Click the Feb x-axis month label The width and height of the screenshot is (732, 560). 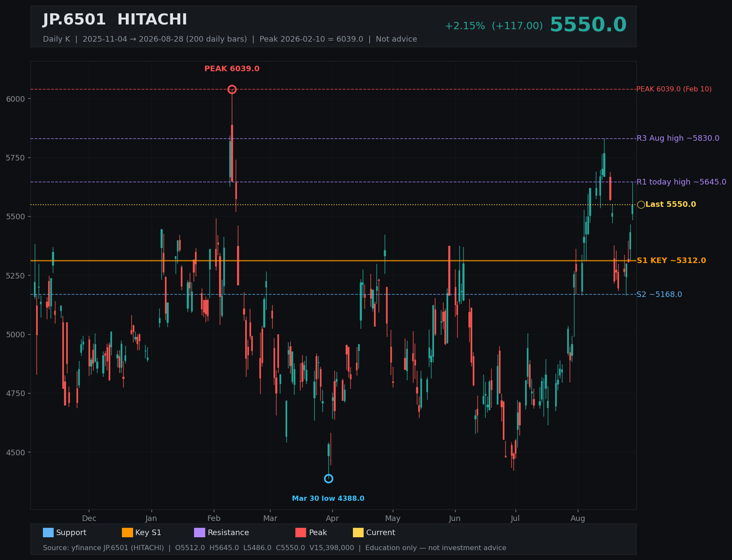pos(214,518)
